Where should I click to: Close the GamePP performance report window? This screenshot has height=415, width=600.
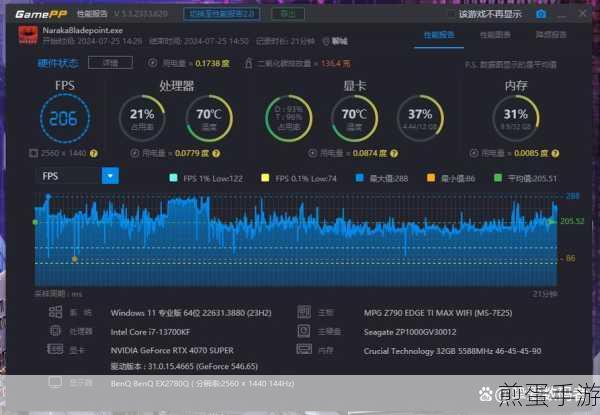pos(582,14)
